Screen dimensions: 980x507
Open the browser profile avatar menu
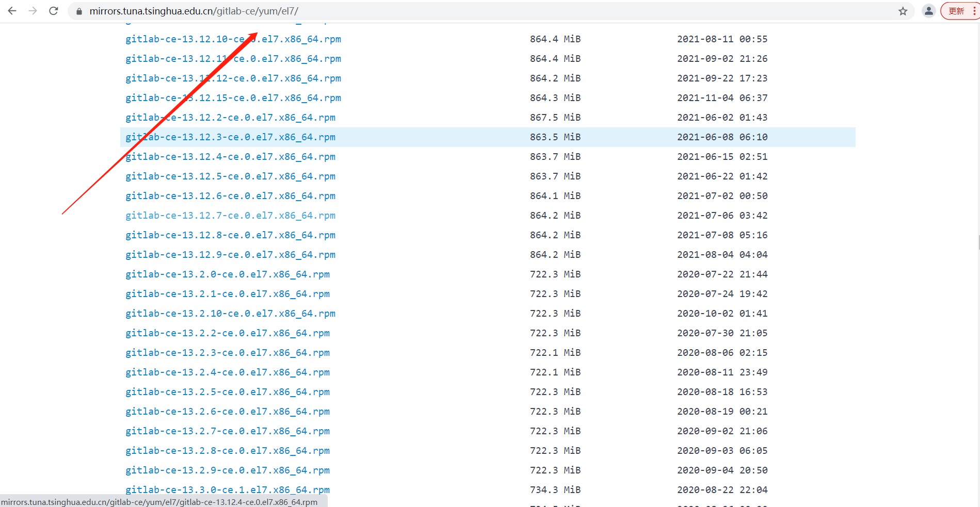coord(929,11)
